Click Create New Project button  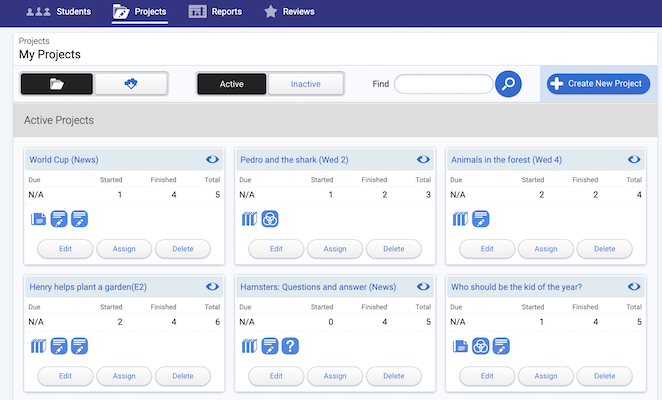pyautogui.click(x=595, y=84)
